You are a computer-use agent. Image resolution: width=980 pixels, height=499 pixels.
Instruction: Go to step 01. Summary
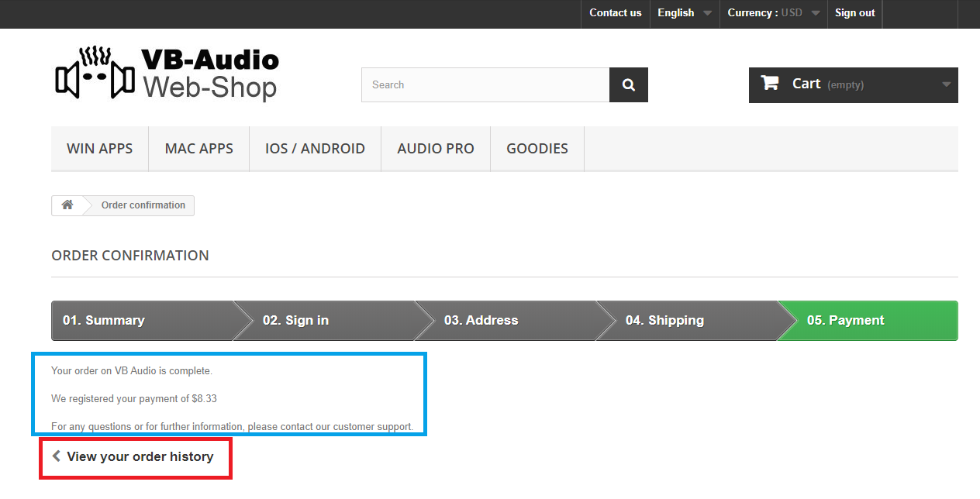pyautogui.click(x=143, y=321)
